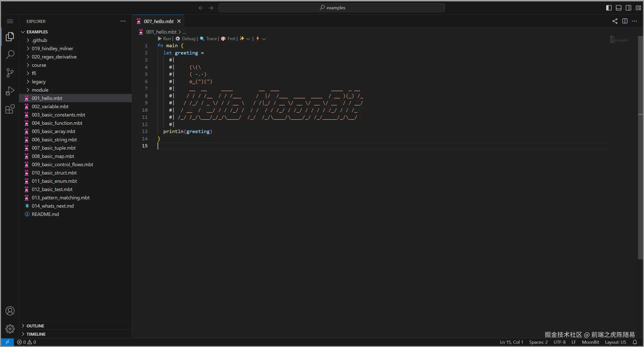The width and height of the screenshot is (644, 347).
Task: Open the Extensions view
Action: pyautogui.click(x=10, y=109)
